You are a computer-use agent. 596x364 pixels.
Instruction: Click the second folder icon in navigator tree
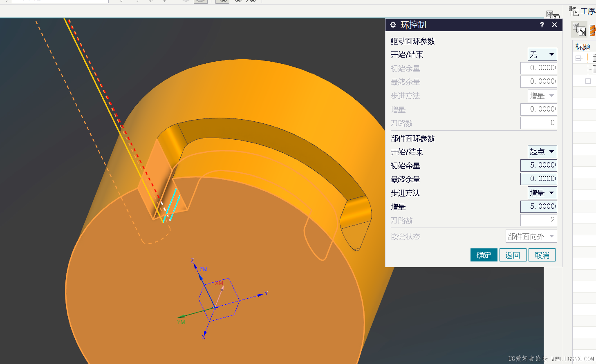594,69
